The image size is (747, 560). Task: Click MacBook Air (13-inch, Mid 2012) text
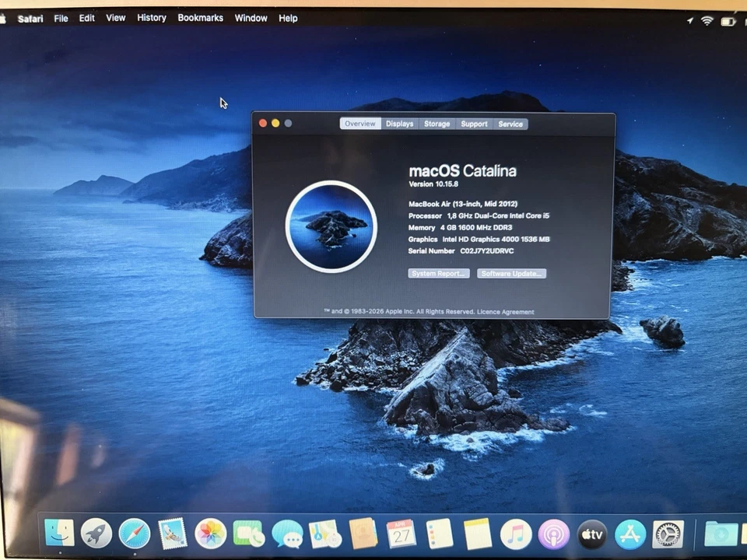(x=463, y=204)
